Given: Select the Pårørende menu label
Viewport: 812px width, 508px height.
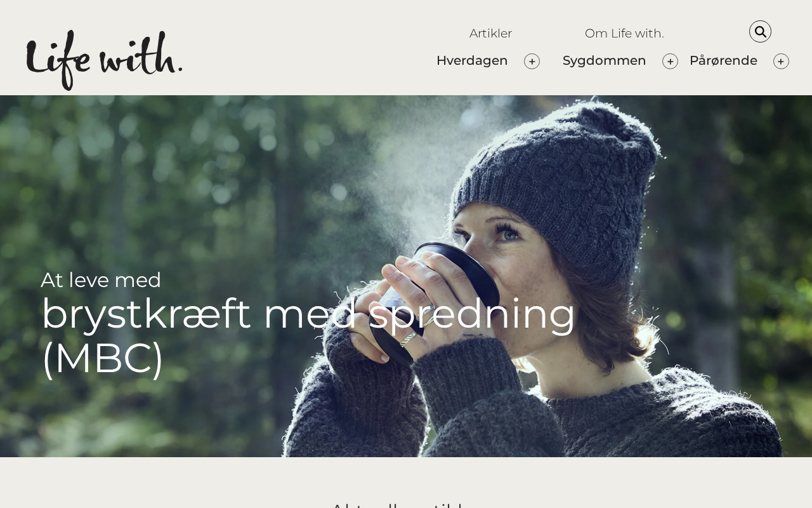Looking at the screenshot, I should tap(723, 61).
